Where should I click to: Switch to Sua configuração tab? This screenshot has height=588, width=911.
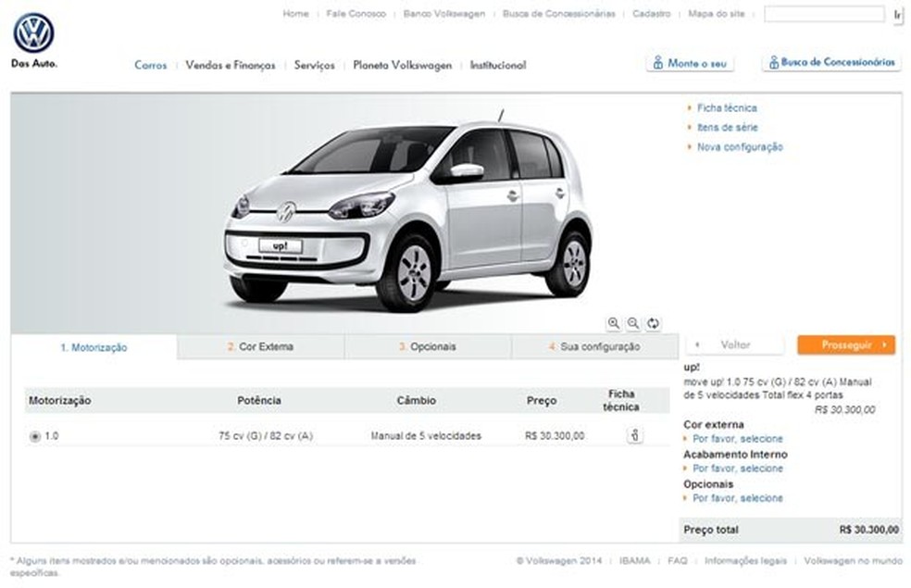tap(595, 347)
